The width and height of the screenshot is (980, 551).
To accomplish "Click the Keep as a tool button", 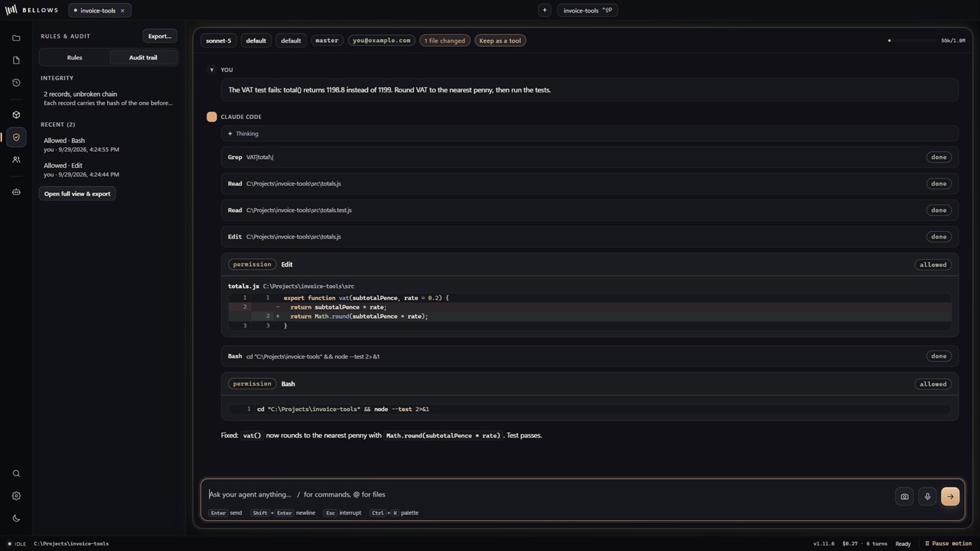I will pyautogui.click(x=500, y=41).
